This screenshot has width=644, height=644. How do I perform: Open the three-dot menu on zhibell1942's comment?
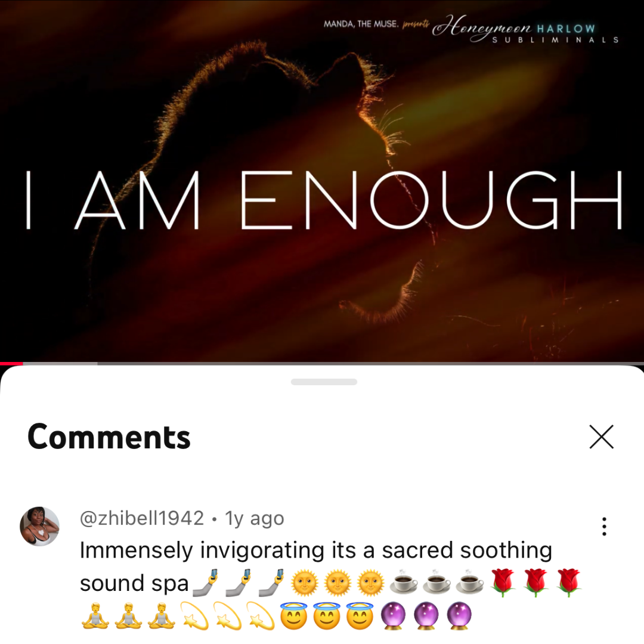click(x=603, y=526)
